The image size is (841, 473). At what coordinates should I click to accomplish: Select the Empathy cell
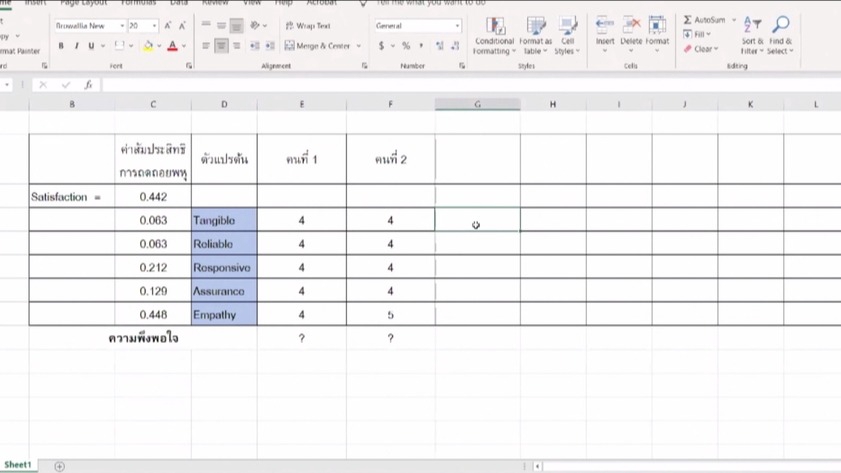click(224, 314)
